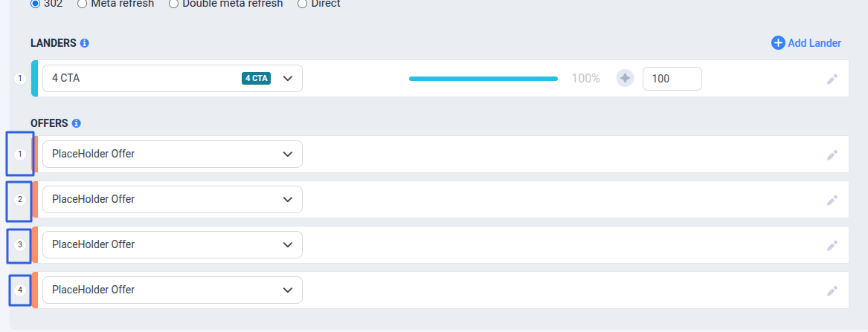Click the pencil icon in the third offer row
The image size is (868, 332).
(x=832, y=245)
